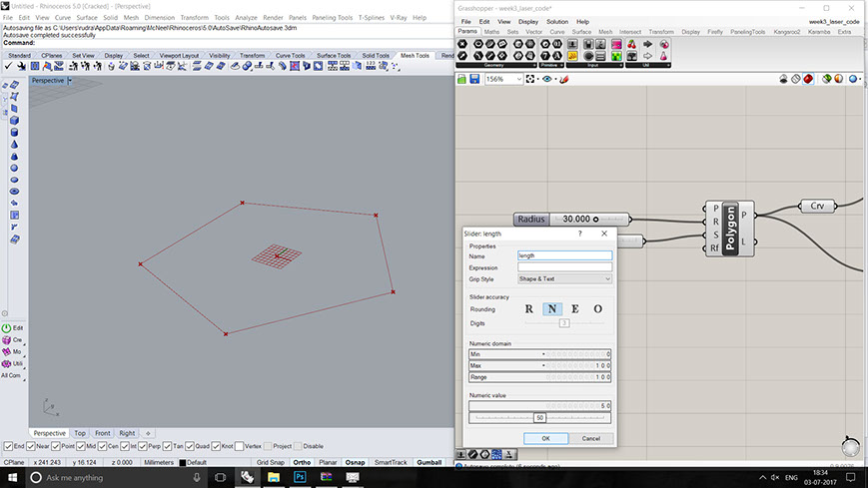Click OK in the Slider dialog
868x488 pixels.
click(545, 438)
